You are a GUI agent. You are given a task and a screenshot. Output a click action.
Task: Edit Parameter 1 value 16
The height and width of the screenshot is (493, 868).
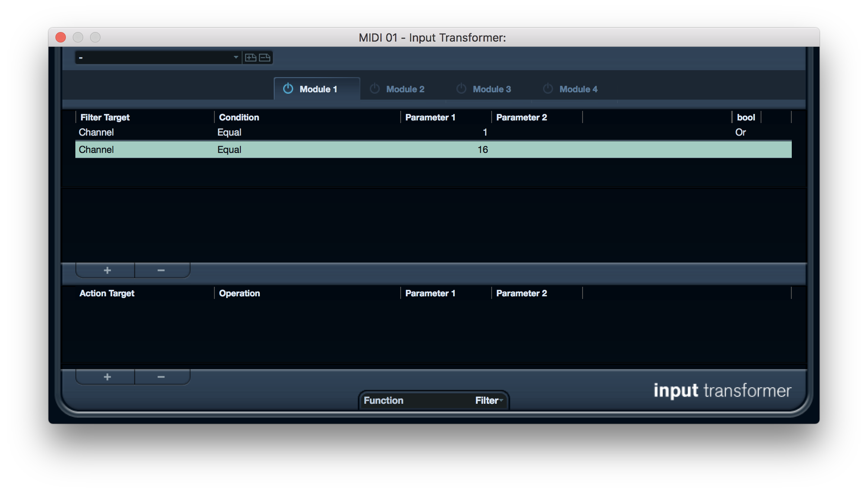(x=483, y=150)
